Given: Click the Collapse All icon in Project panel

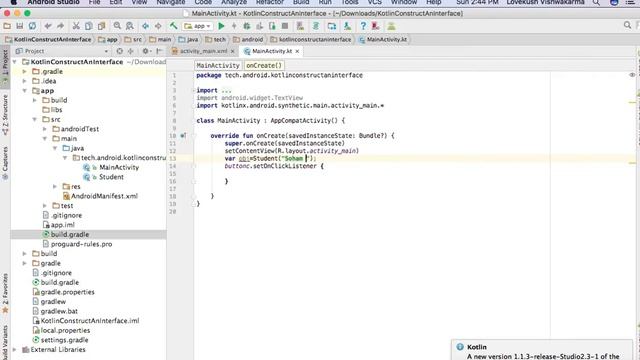Looking at the screenshot, I should (131, 51).
